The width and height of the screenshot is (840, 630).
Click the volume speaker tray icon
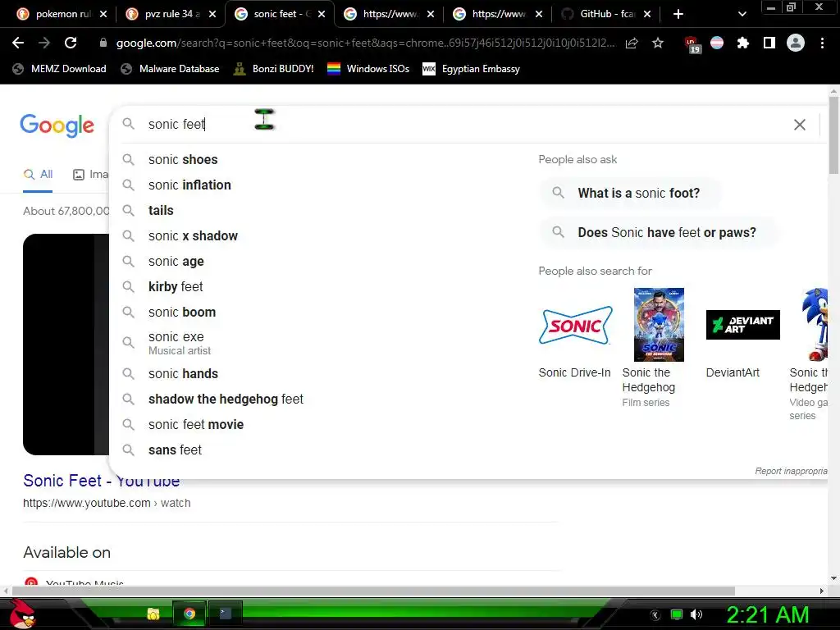click(696, 614)
